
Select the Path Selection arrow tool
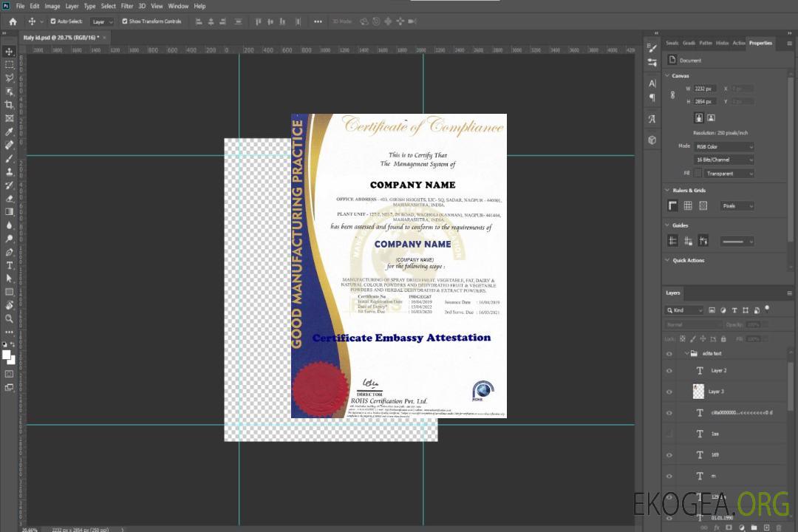(9, 279)
